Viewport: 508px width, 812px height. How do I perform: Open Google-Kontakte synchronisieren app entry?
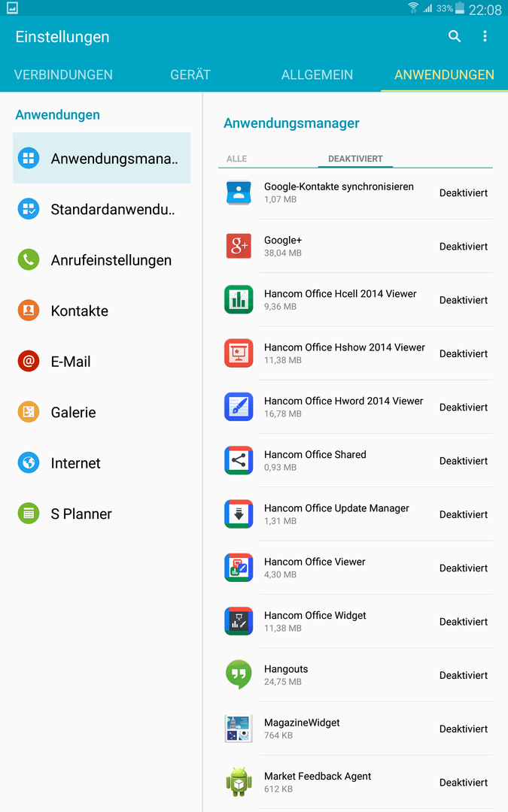(355, 192)
